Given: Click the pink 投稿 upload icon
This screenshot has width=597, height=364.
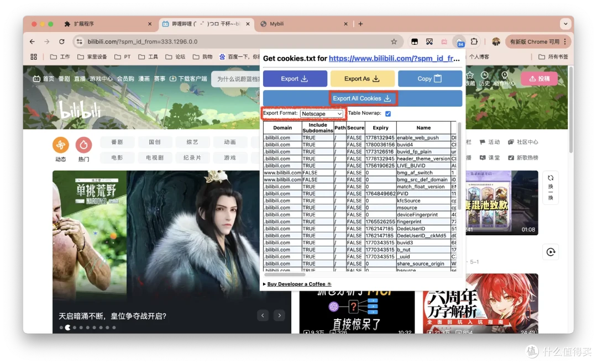Looking at the screenshot, I should pos(539,78).
